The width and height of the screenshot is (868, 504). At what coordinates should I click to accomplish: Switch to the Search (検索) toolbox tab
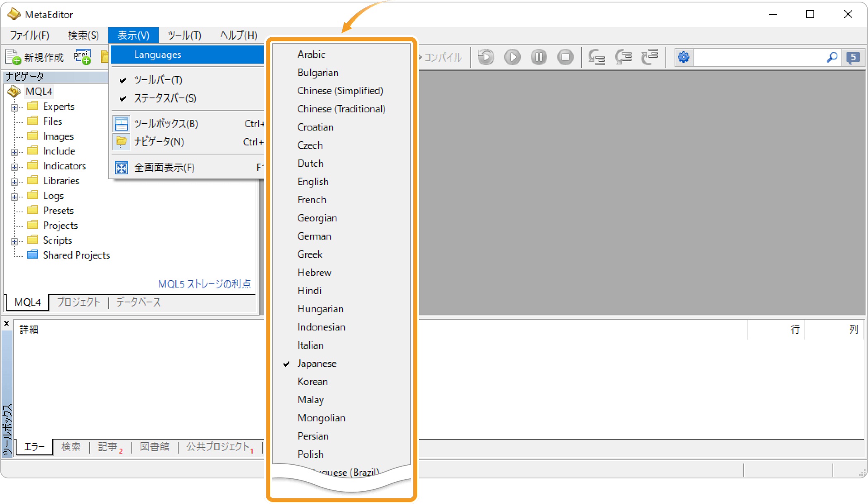[x=71, y=447]
